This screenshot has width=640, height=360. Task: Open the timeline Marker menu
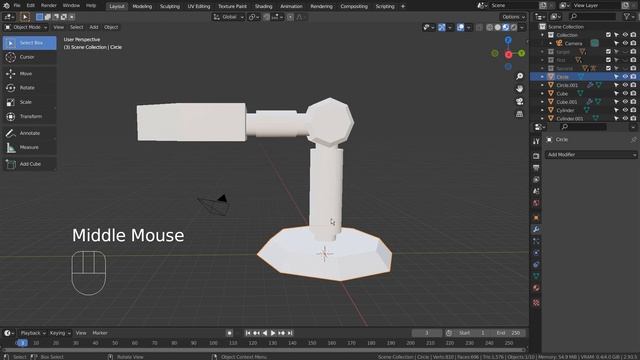tap(100, 333)
